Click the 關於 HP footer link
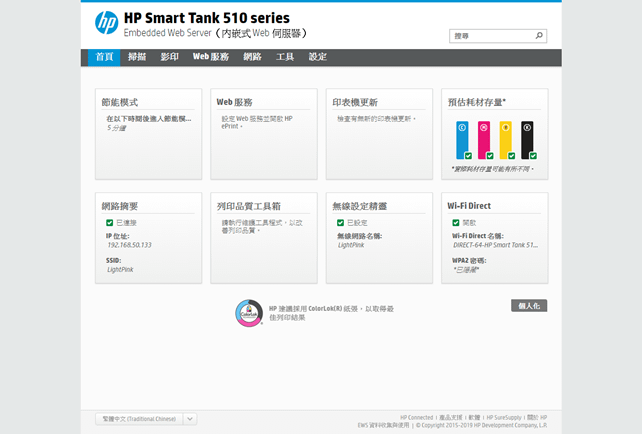This screenshot has height=434, width=642. click(537, 418)
